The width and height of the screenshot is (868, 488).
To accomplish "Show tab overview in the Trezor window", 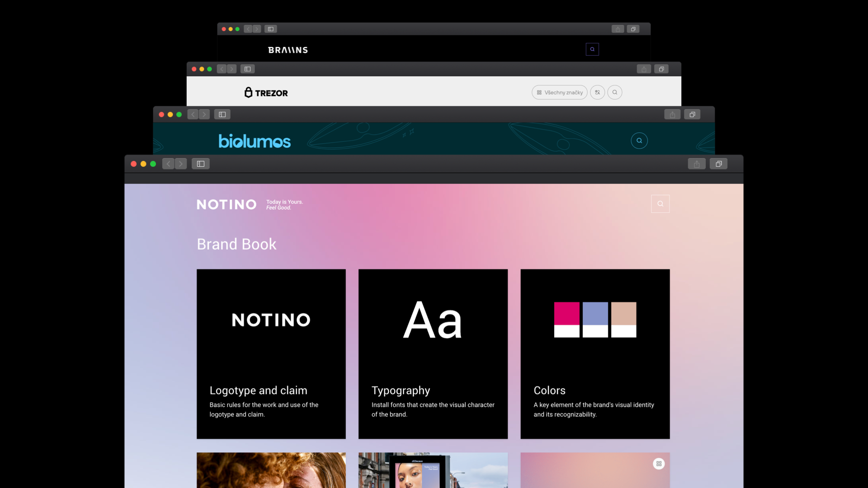I will tap(661, 69).
